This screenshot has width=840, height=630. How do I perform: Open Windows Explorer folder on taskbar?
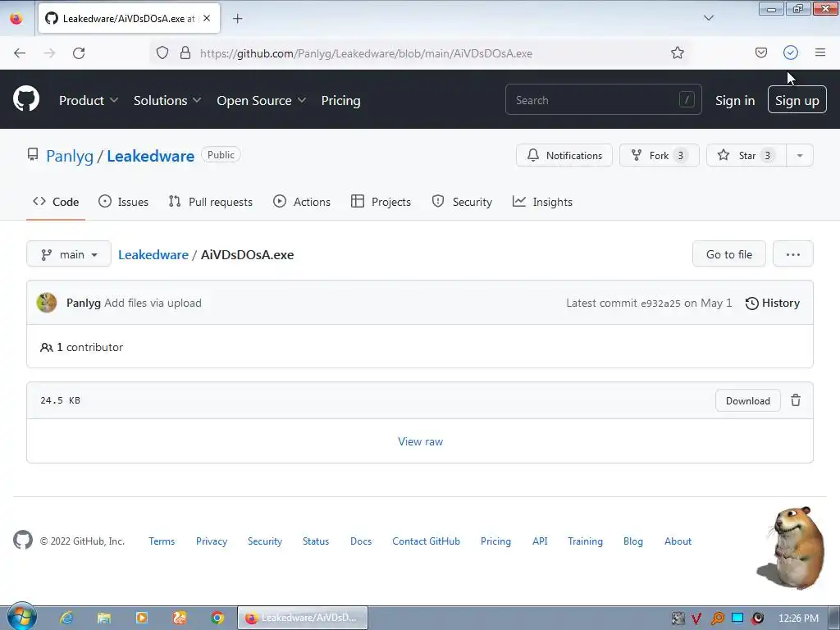[x=104, y=618]
